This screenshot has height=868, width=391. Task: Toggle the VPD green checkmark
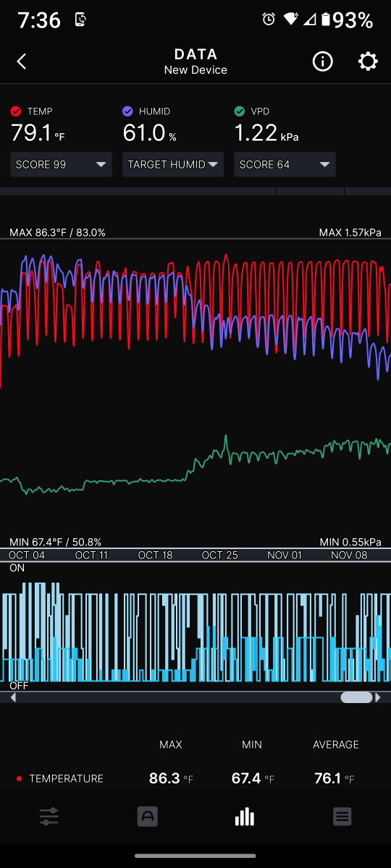pos(240,111)
